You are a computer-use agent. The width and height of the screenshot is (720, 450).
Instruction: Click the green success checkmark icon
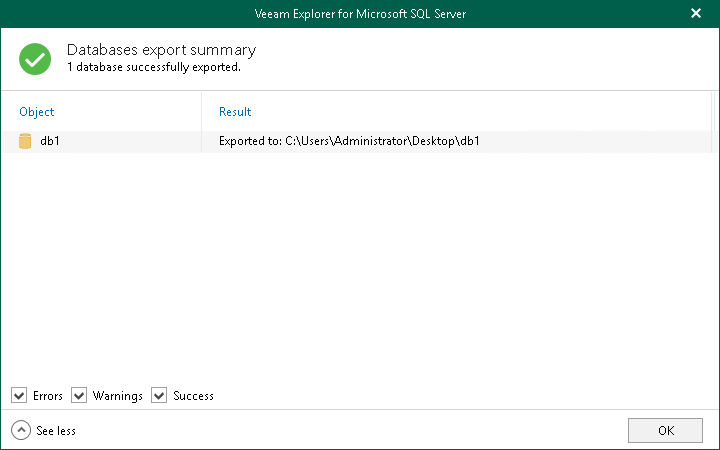(35, 59)
